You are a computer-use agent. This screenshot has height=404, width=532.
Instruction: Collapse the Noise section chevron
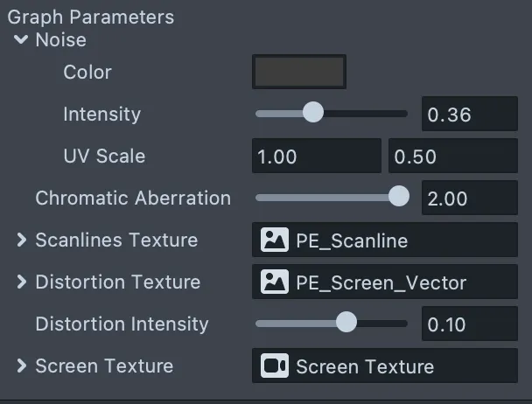click(x=21, y=39)
